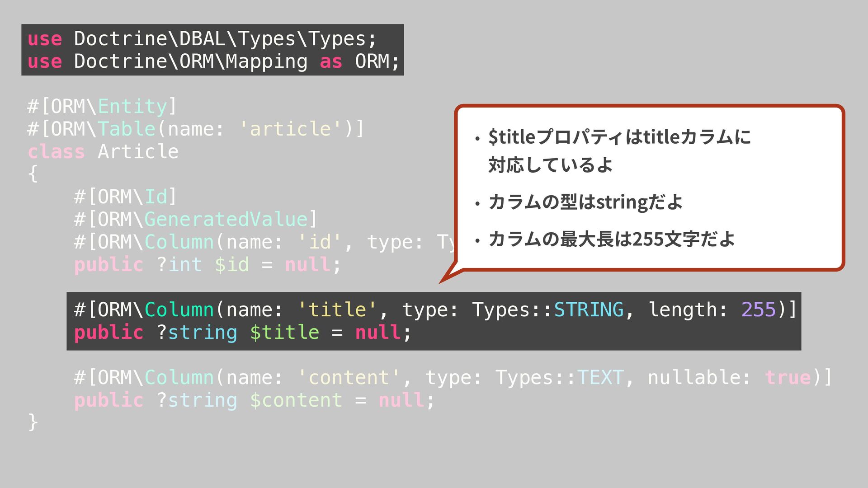Click 'STRING' type constant in highlighted line
Image resolution: width=868 pixels, height=488 pixels.
coord(589,310)
